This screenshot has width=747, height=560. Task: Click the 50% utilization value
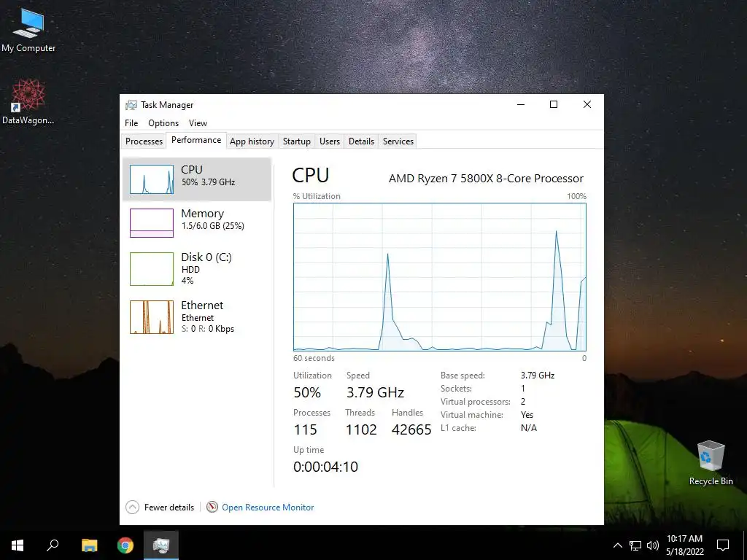307,392
